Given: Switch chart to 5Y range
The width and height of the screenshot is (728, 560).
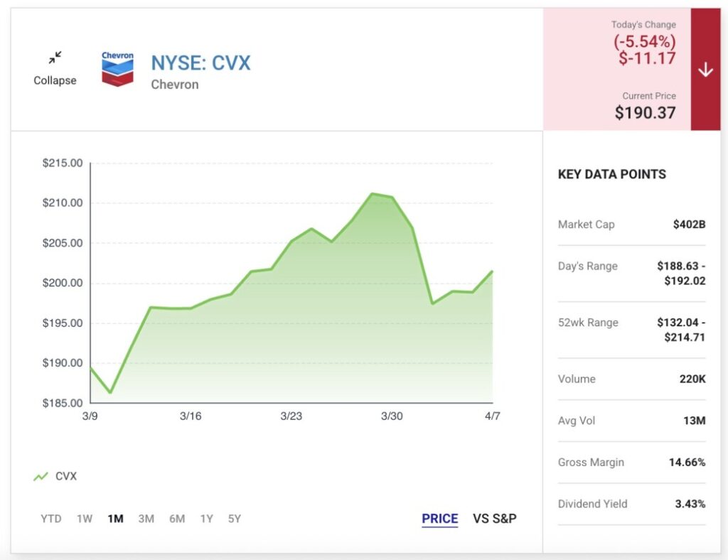Looking at the screenshot, I should point(235,519).
